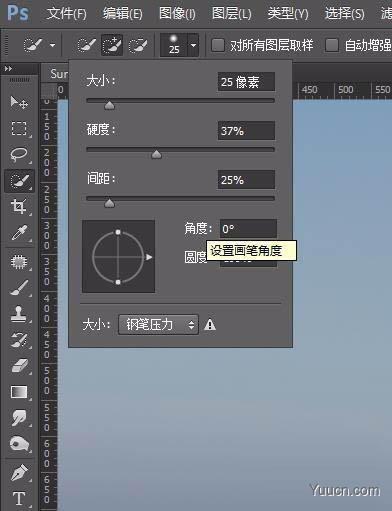Click the Subtract from Selection mode icon

(x=137, y=45)
